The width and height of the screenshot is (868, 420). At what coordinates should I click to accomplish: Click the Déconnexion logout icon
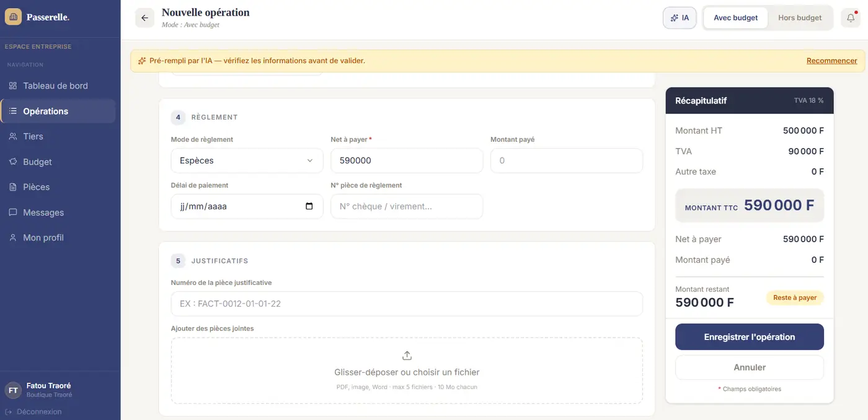(9, 412)
